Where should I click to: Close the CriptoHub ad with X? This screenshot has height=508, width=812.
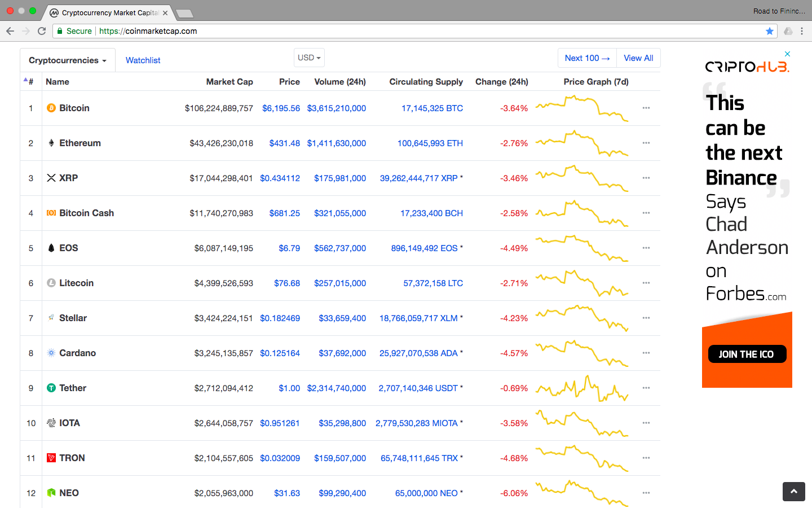tap(788, 54)
